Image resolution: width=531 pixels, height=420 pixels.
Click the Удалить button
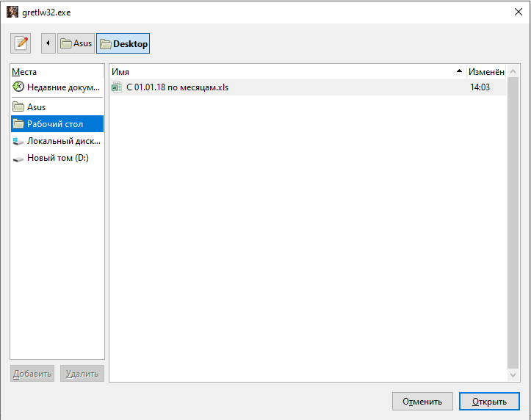(x=82, y=373)
